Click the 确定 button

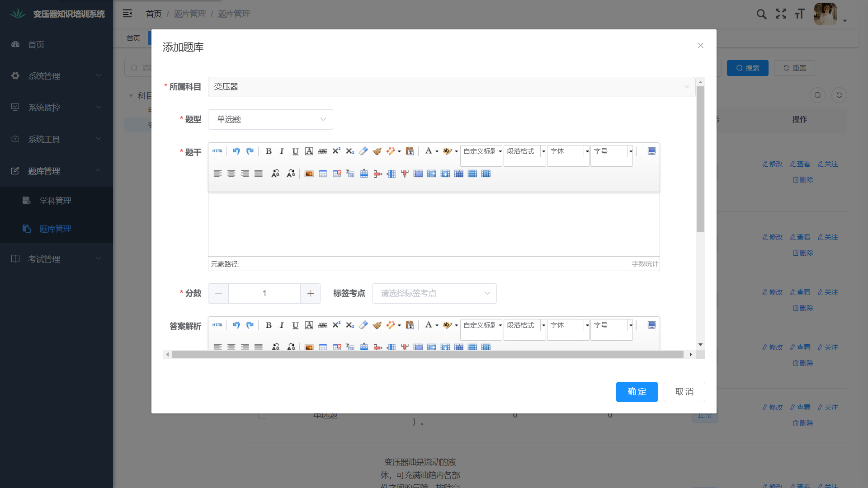click(637, 392)
